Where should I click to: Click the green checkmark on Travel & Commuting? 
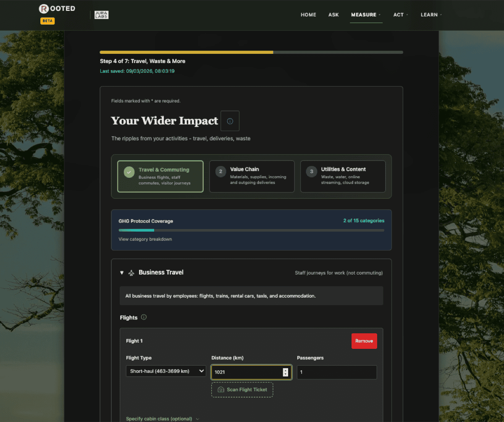coord(129,172)
